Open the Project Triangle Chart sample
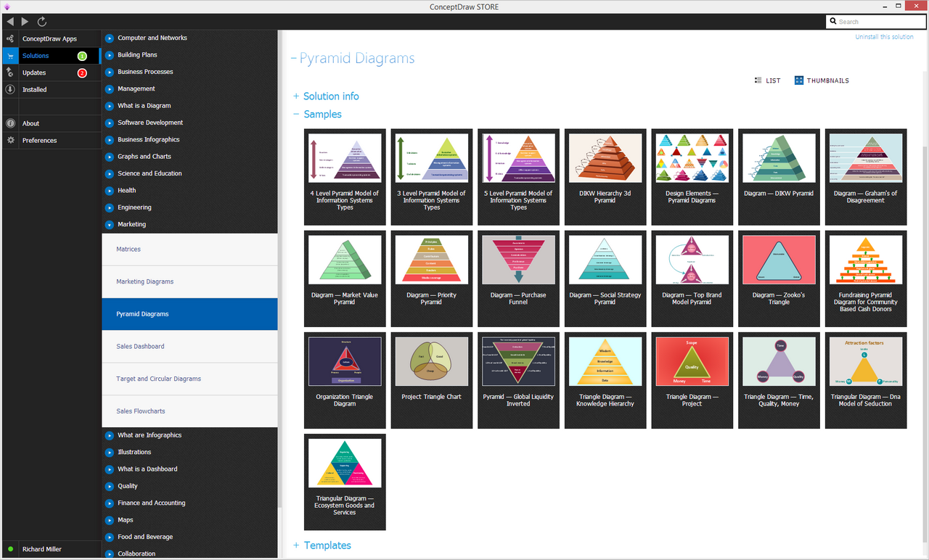929x560 pixels. coord(431,380)
